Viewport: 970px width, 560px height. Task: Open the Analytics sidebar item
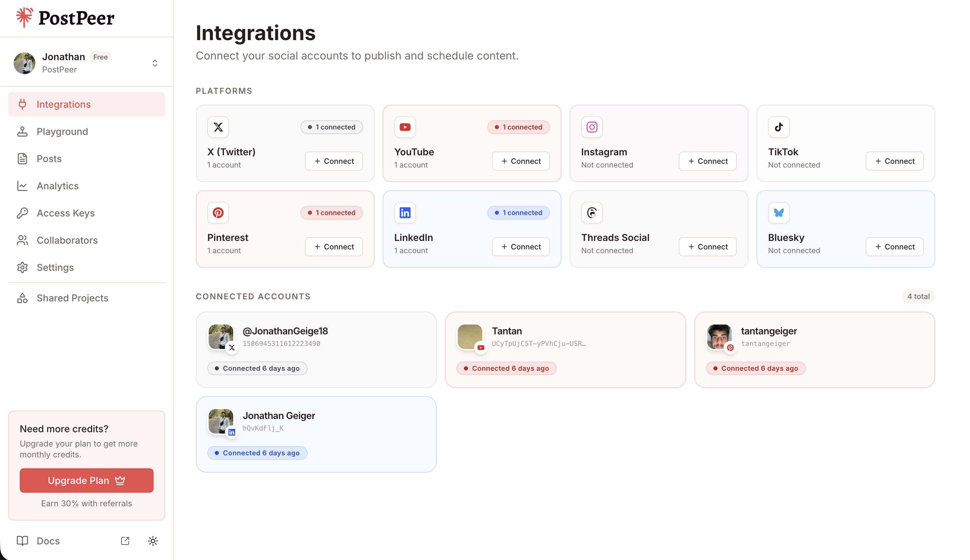point(57,186)
